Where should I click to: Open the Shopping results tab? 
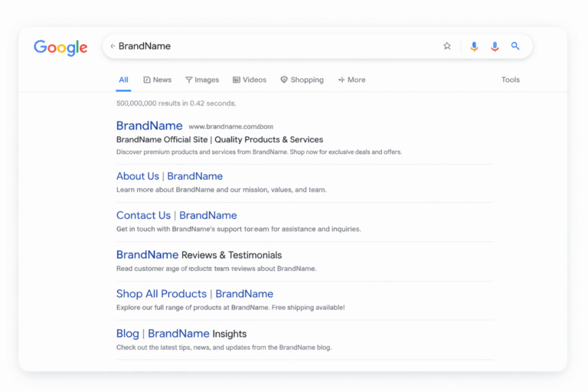coord(302,80)
